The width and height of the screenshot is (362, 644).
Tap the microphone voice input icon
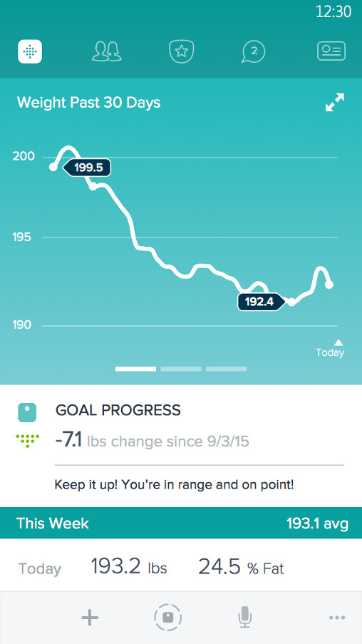pyautogui.click(x=245, y=618)
